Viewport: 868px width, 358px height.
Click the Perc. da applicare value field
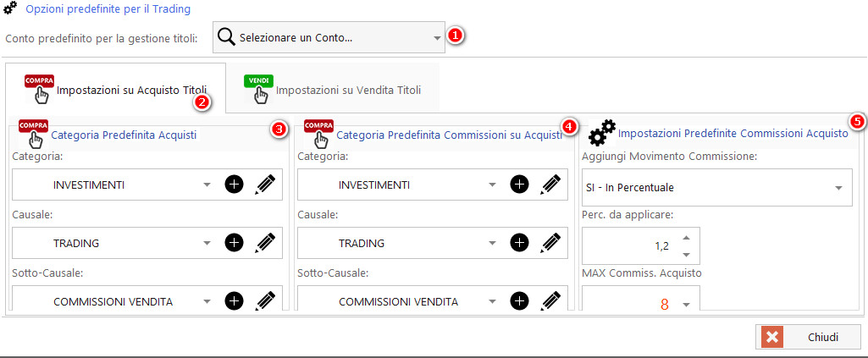point(631,246)
